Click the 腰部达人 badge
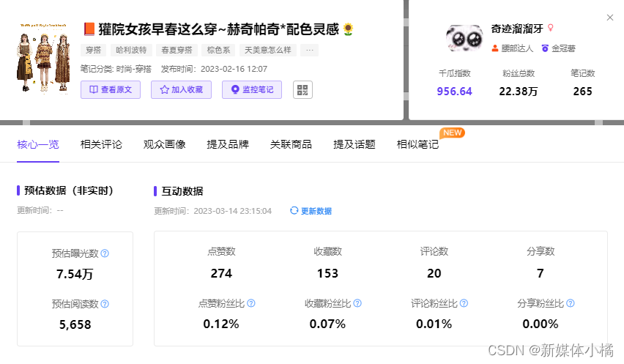Viewport: 624px width, 364px height. (512, 48)
